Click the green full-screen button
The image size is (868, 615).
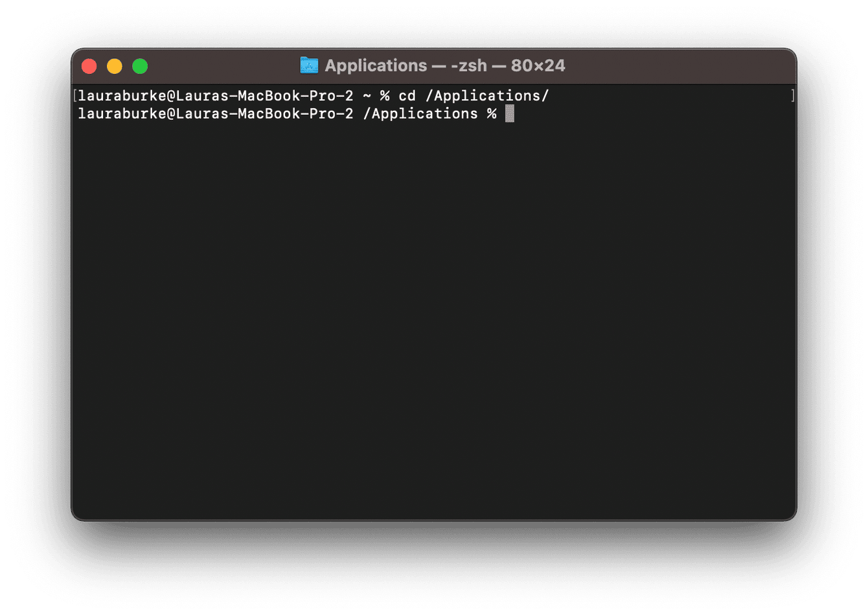[x=139, y=65]
